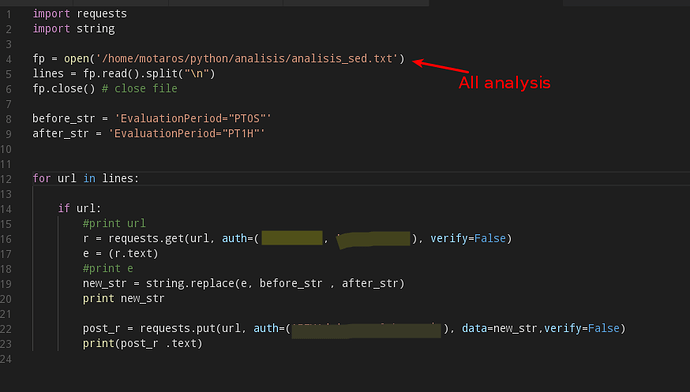
Task: Click the 'EvaluationPeriod="PT1H"' string
Action: pos(187,134)
